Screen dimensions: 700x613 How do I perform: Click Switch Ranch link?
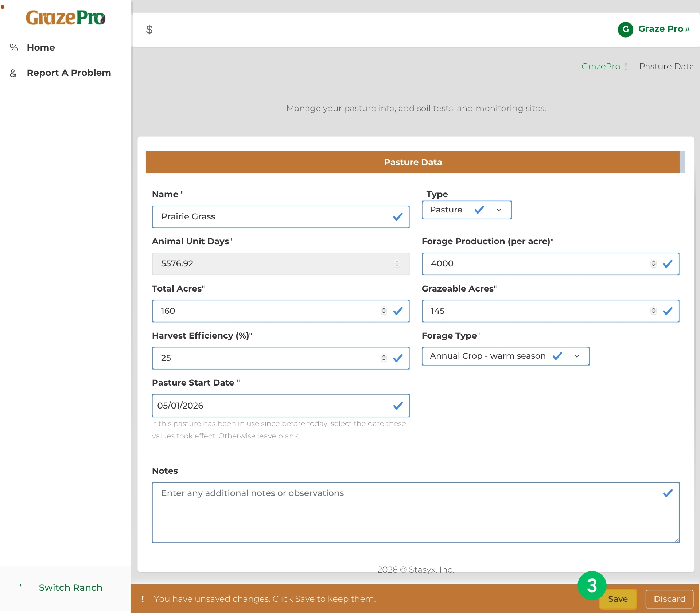(71, 588)
